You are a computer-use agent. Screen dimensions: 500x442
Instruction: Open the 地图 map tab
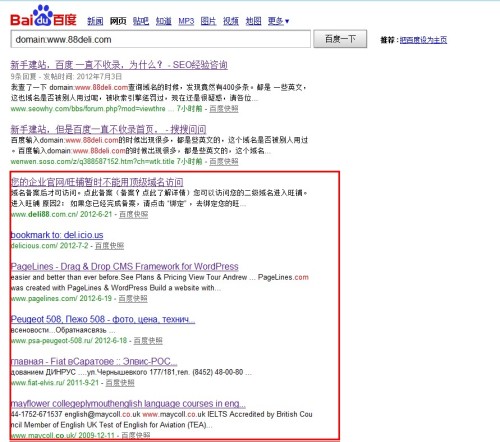[x=253, y=21]
